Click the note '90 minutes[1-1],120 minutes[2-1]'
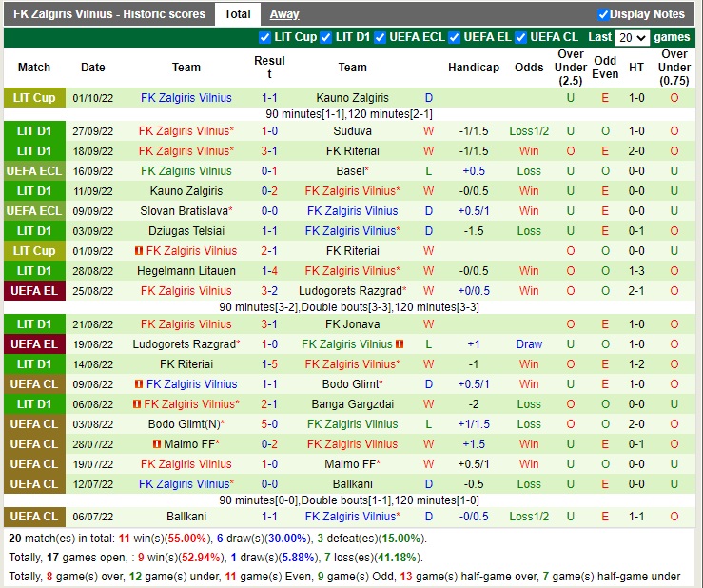 point(349,114)
